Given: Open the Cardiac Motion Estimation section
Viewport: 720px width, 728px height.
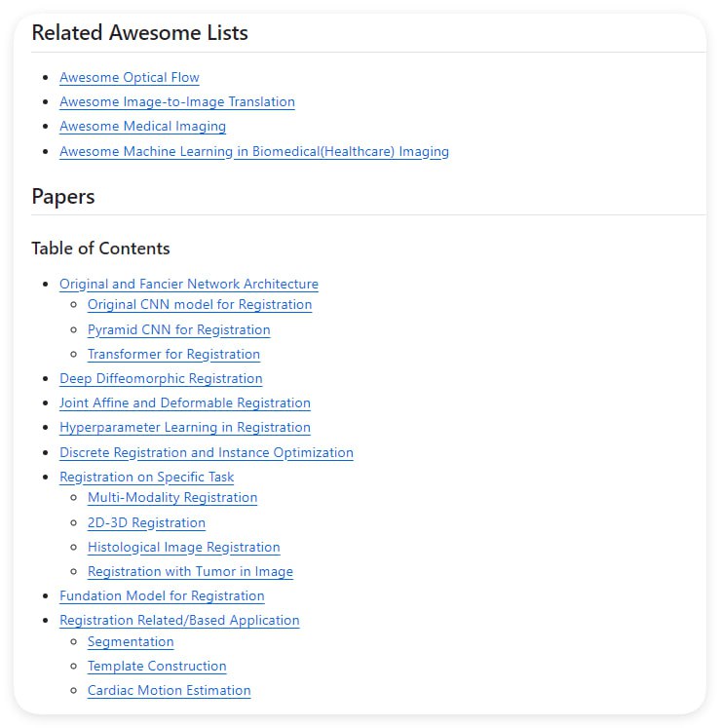Looking at the screenshot, I should pyautogui.click(x=169, y=690).
